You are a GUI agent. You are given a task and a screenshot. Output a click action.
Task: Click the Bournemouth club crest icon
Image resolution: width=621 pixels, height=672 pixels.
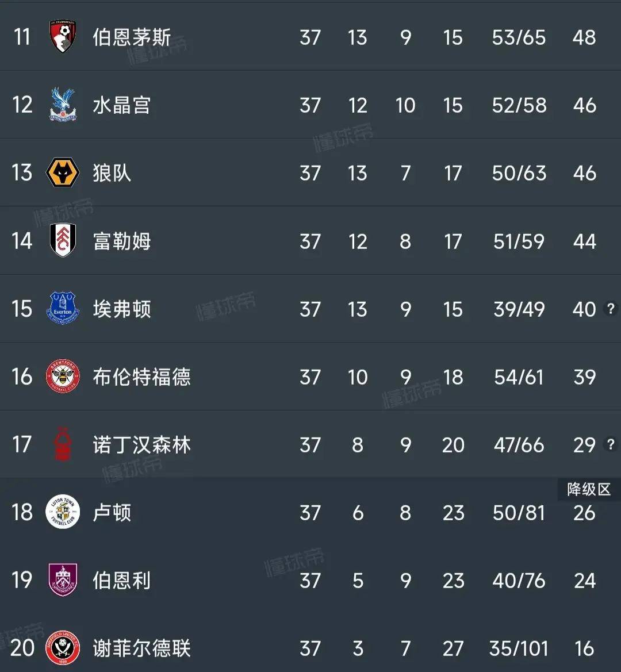[x=63, y=37]
